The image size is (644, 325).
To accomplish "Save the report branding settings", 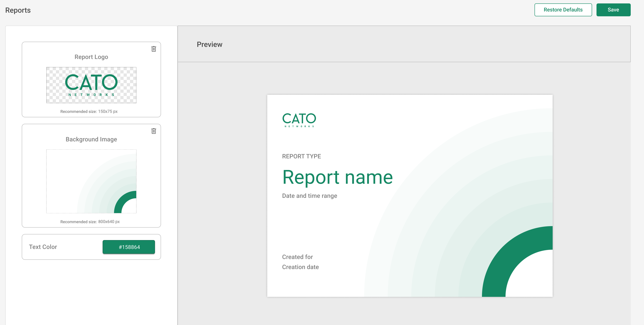I will point(613,10).
